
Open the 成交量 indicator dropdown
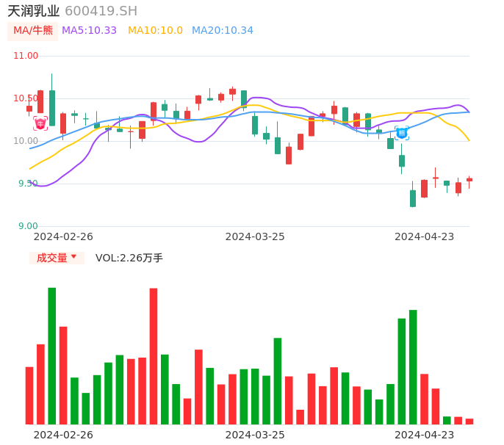point(57,258)
